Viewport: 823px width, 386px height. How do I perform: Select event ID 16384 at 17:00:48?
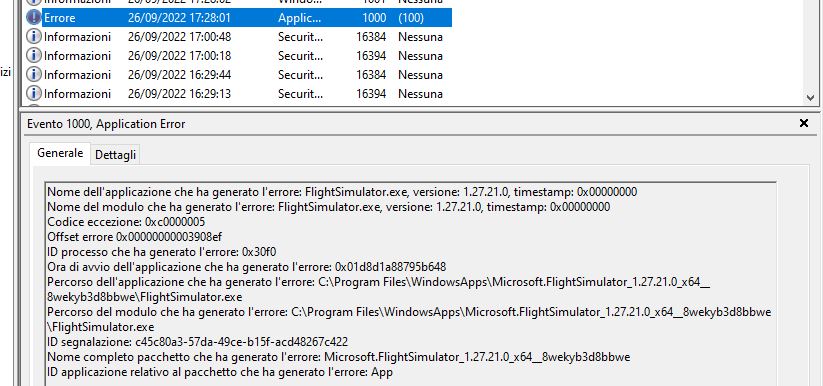tap(371, 37)
